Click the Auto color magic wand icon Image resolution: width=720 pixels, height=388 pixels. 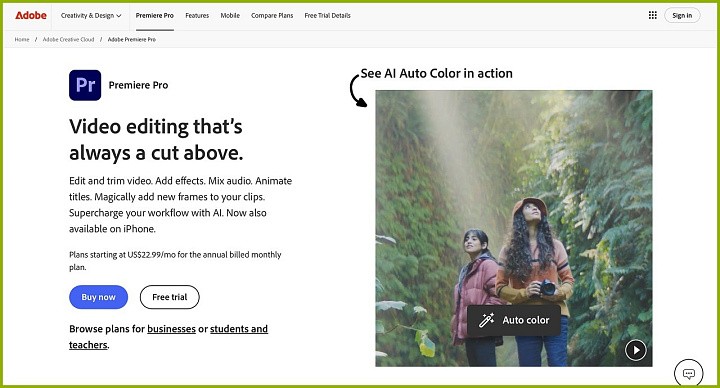coord(486,320)
